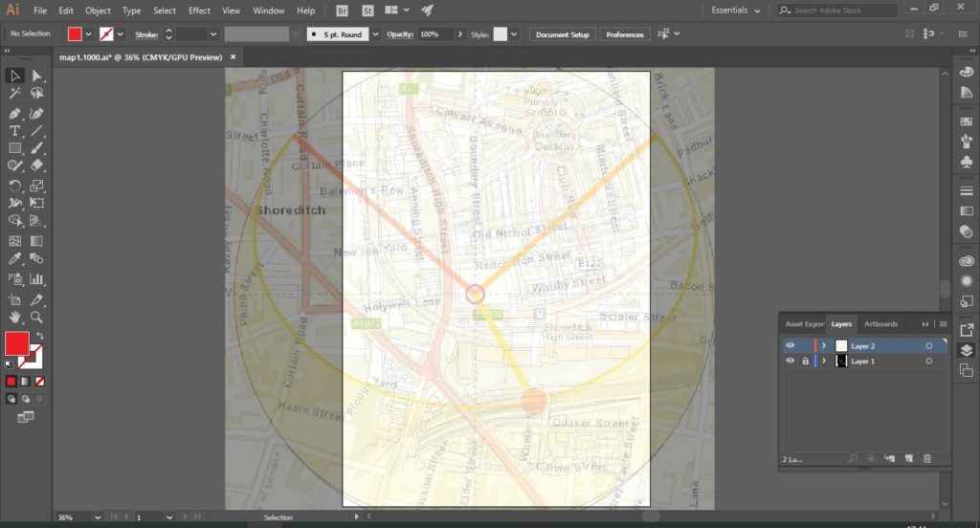
Task: Select the Lasso tool
Action: pyautogui.click(x=37, y=93)
